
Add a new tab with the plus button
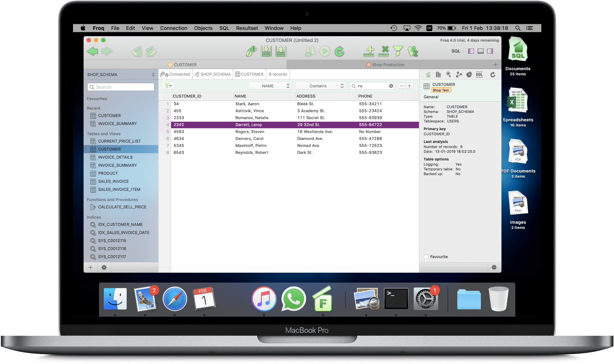[495, 65]
